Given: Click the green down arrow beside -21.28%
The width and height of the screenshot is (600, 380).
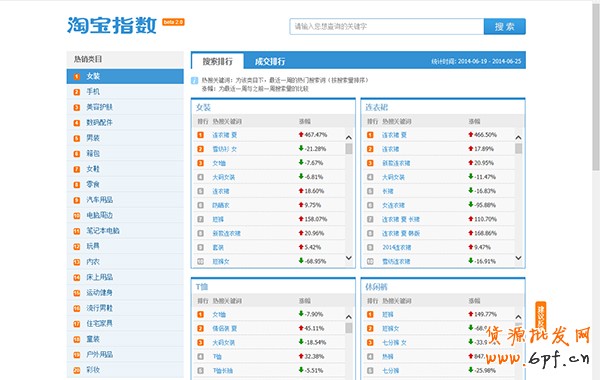Looking at the screenshot, I should tap(301, 148).
